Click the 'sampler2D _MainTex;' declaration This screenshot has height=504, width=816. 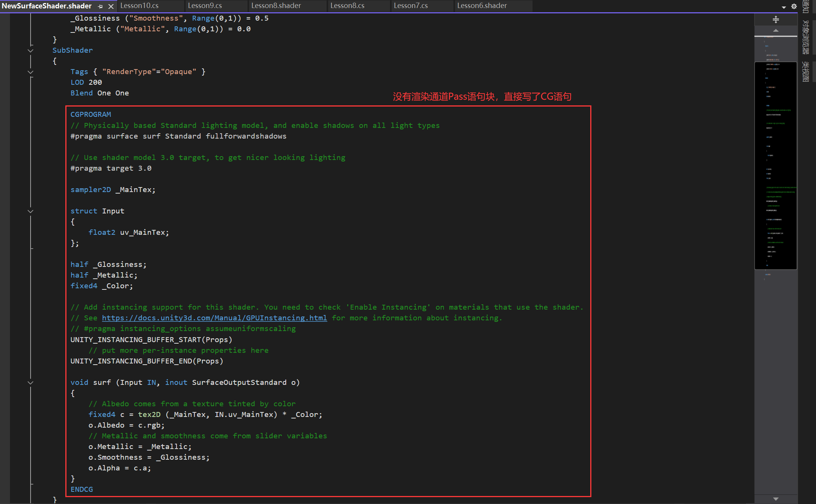pos(113,190)
